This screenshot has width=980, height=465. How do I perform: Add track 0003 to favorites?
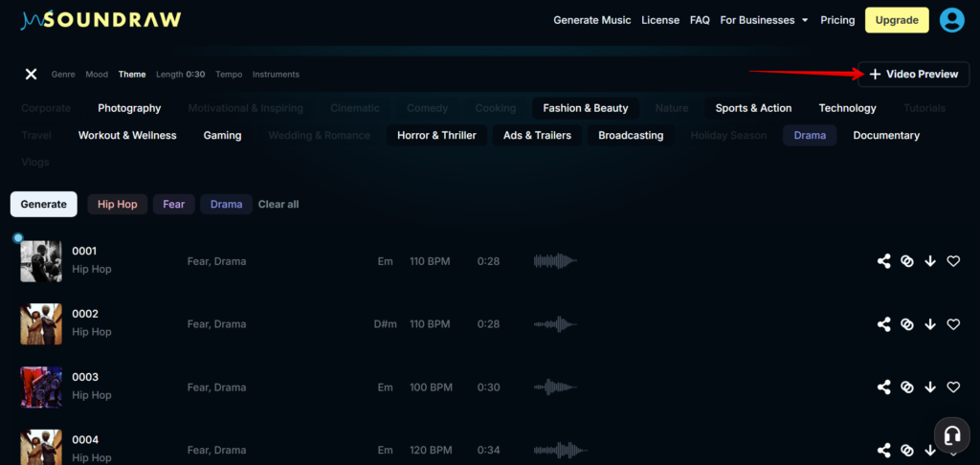pos(953,387)
